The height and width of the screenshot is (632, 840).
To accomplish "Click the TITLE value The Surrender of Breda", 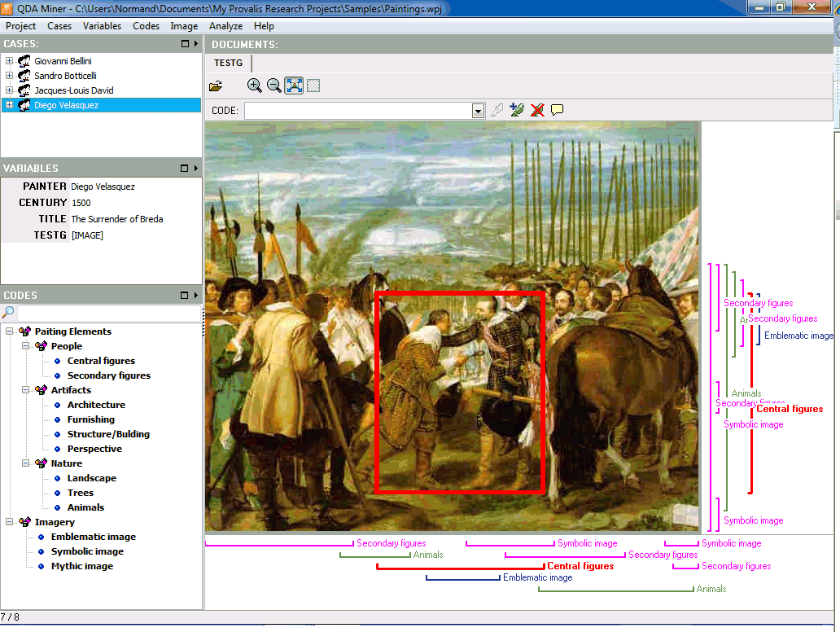I will [x=116, y=219].
